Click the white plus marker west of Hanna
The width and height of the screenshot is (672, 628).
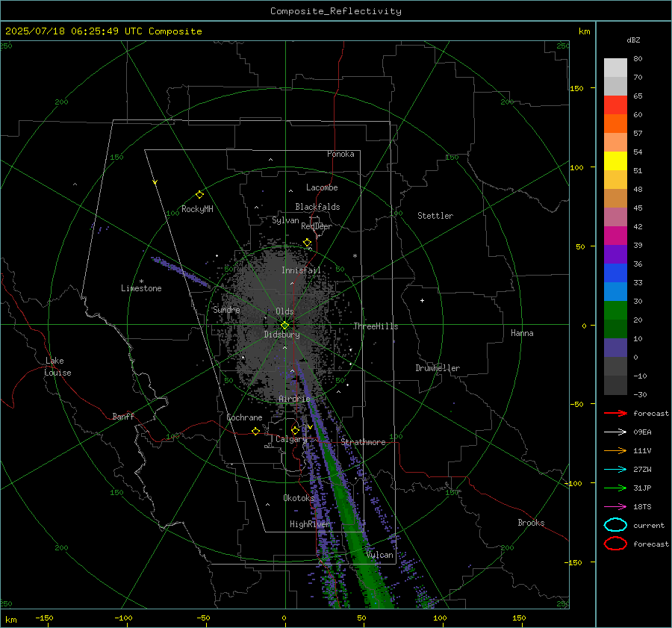[x=422, y=300]
